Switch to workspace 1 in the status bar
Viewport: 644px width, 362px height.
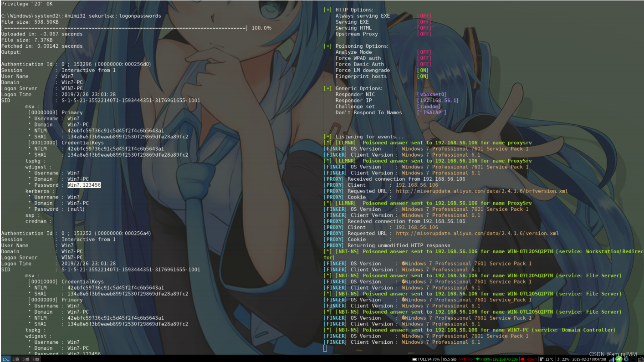pyautogui.click(x=5, y=359)
